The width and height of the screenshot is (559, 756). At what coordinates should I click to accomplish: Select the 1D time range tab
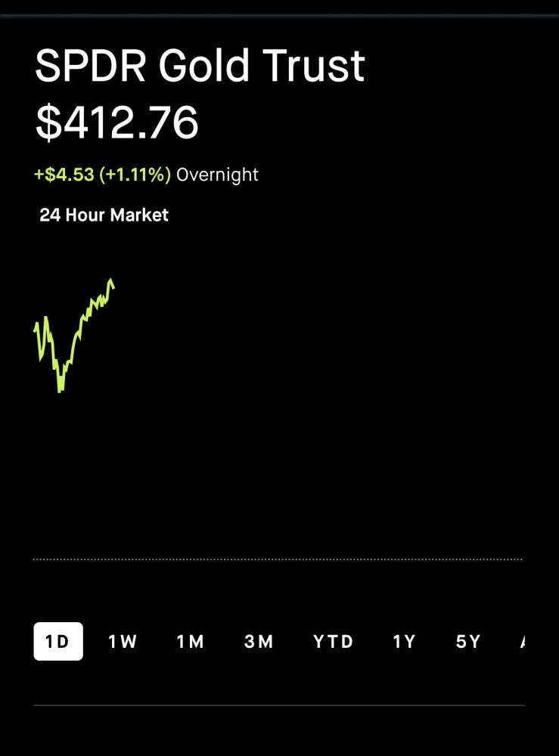58,642
